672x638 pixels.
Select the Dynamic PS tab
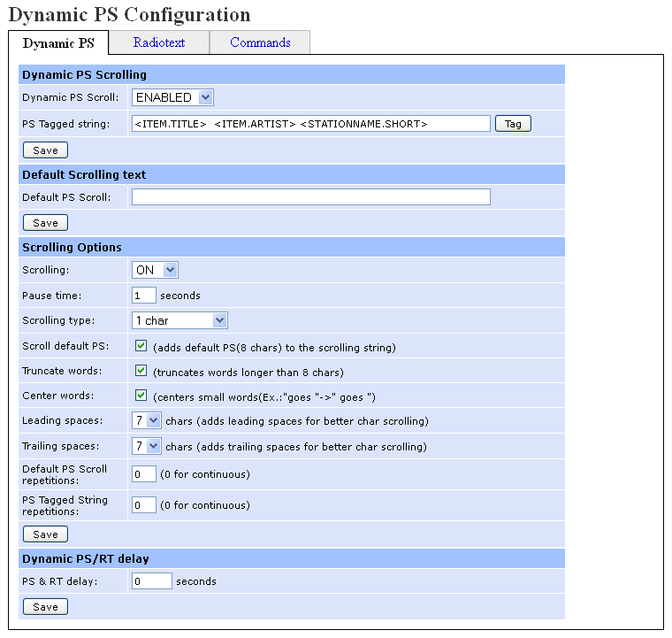click(58, 42)
